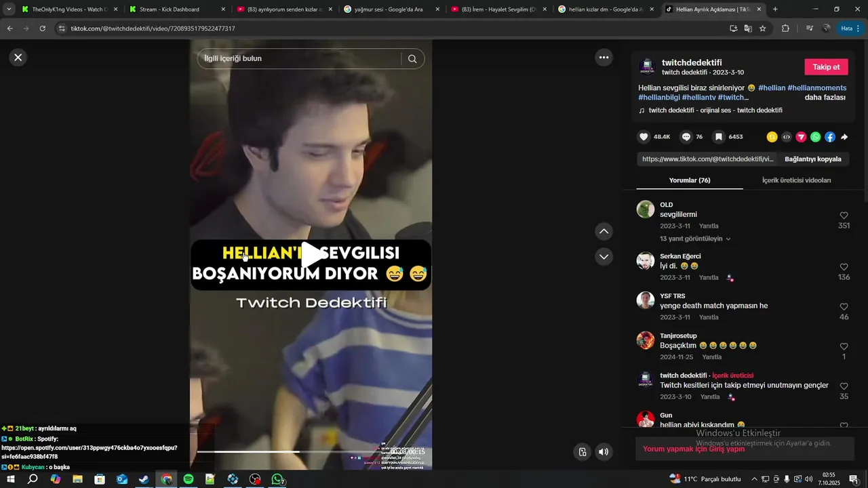868x488 pixels.
Task: Click video progress bar
Action: point(290,451)
